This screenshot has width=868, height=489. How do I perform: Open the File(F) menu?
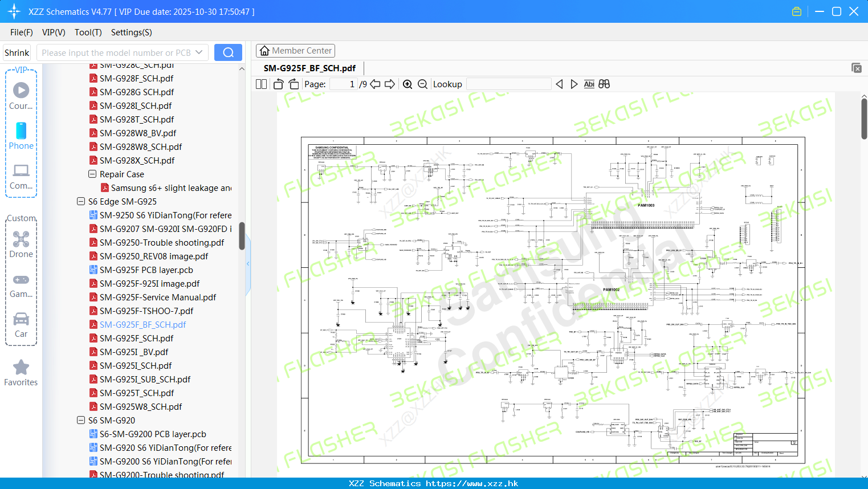(x=22, y=32)
